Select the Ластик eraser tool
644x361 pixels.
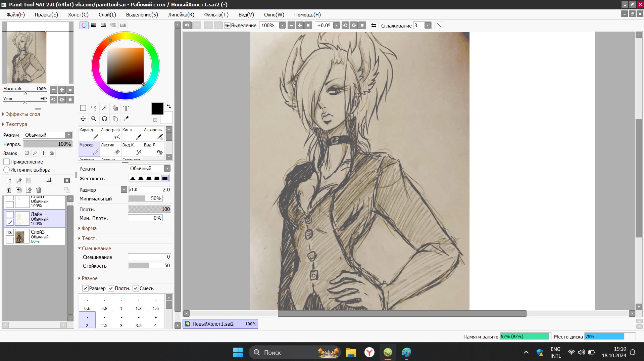pyautogui.click(x=110, y=149)
